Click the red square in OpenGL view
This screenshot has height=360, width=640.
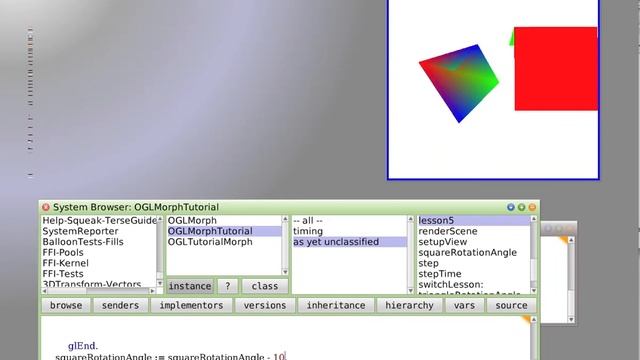pyautogui.click(x=556, y=69)
